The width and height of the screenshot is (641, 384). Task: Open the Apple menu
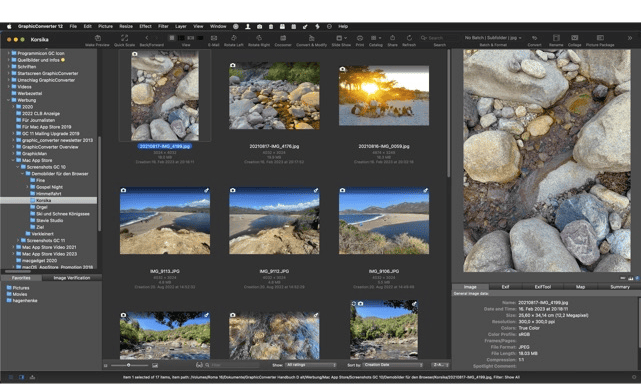tap(9, 26)
